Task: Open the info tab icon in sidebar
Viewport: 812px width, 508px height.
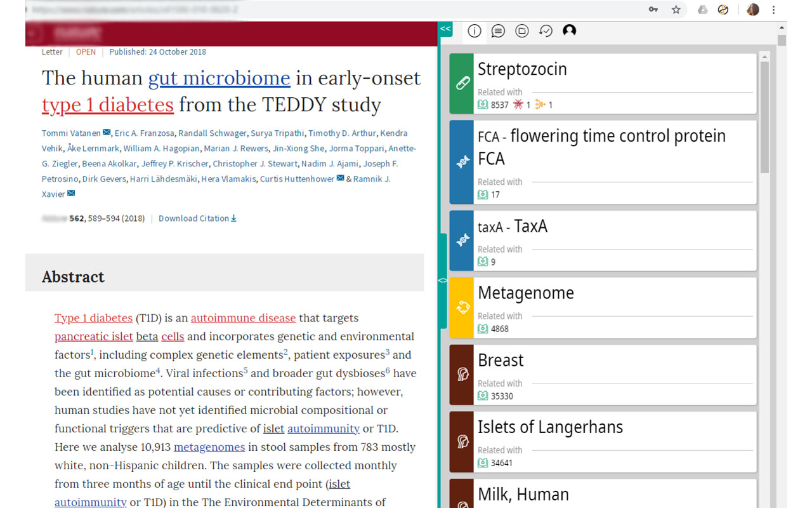Action: (x=475, y=31)
